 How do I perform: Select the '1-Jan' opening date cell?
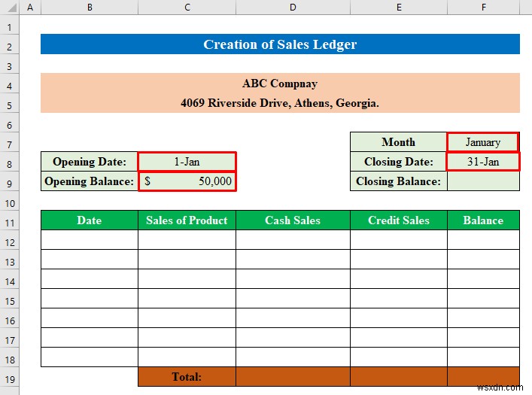coord(187,162)
